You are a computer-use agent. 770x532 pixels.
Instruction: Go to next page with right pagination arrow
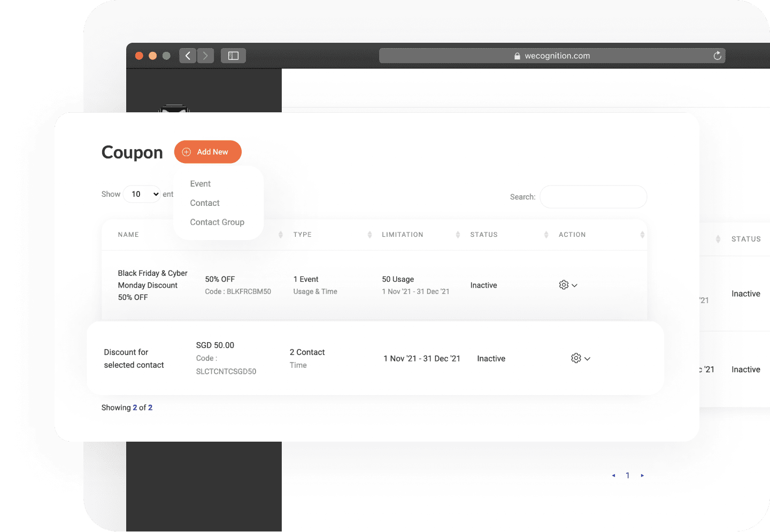(x=642, y=475)
